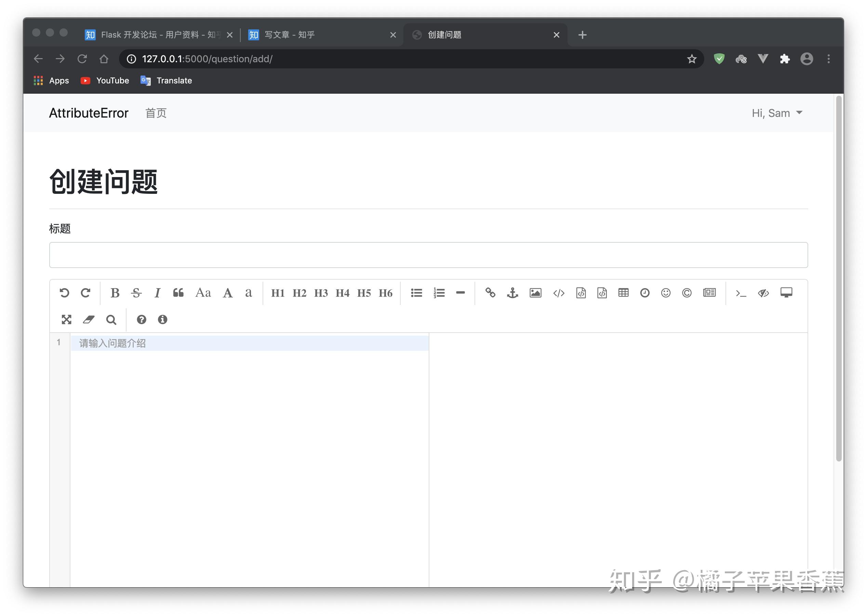
Task: Insert anchor with the anchor icon
Action: click(512, 293)
